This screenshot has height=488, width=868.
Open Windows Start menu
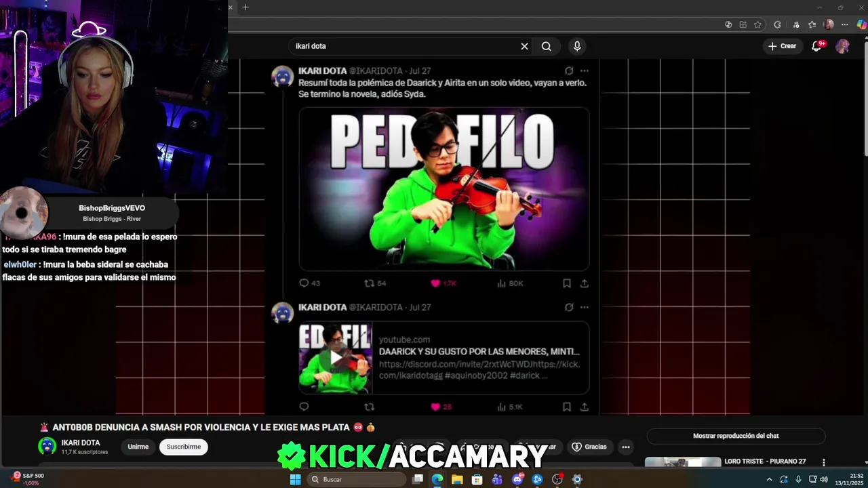(295, 479)
